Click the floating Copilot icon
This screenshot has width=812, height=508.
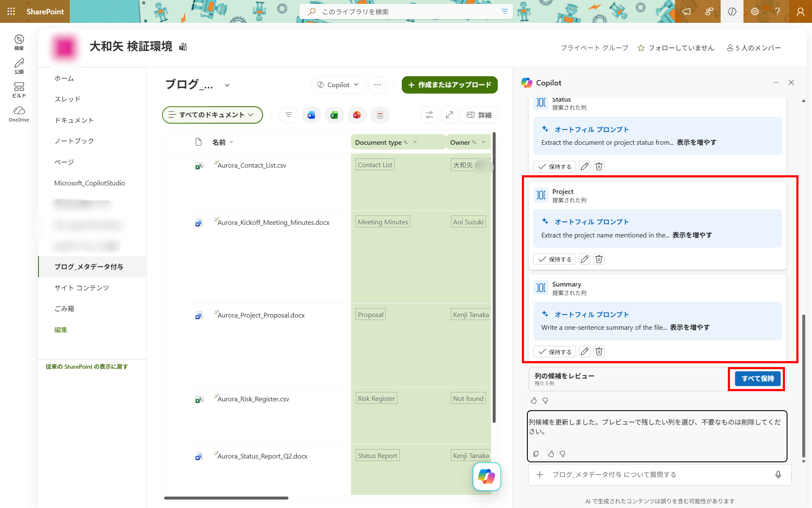[487, 476]
